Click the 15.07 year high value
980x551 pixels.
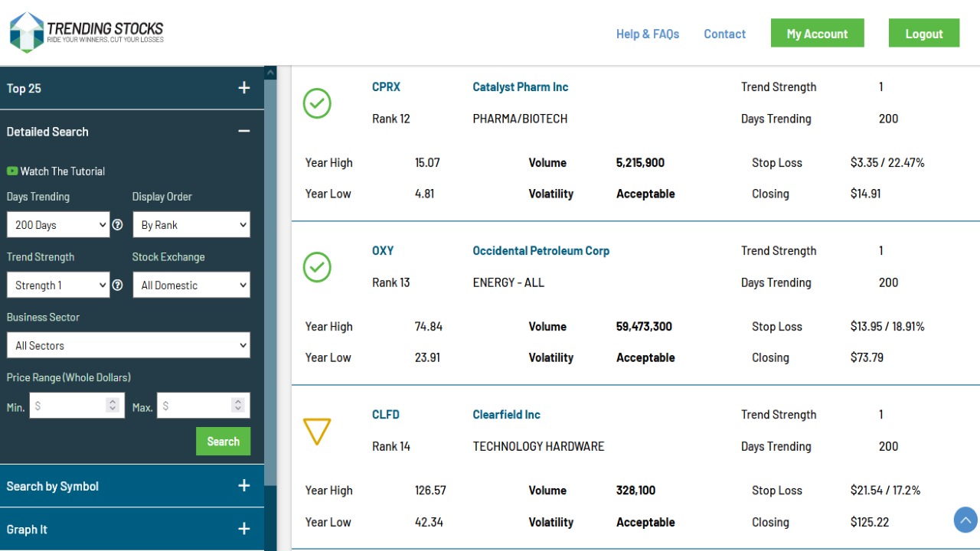pyautogui.click(x=427, y=163)
